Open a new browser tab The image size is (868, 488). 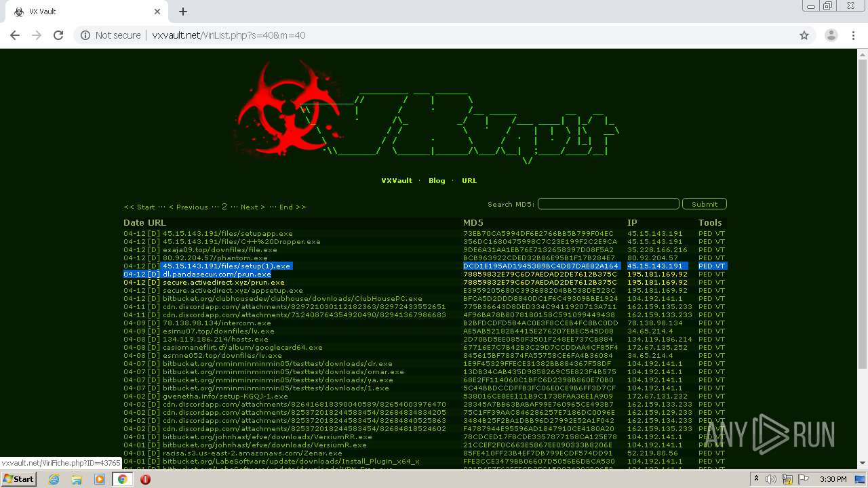183,12
